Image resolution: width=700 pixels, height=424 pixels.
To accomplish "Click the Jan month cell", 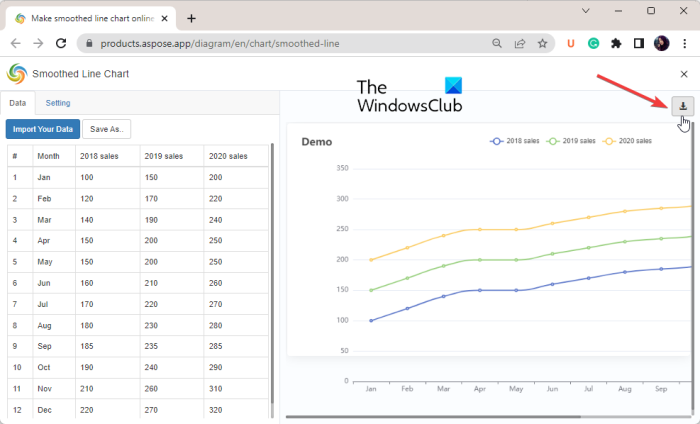I will point(54,178).
